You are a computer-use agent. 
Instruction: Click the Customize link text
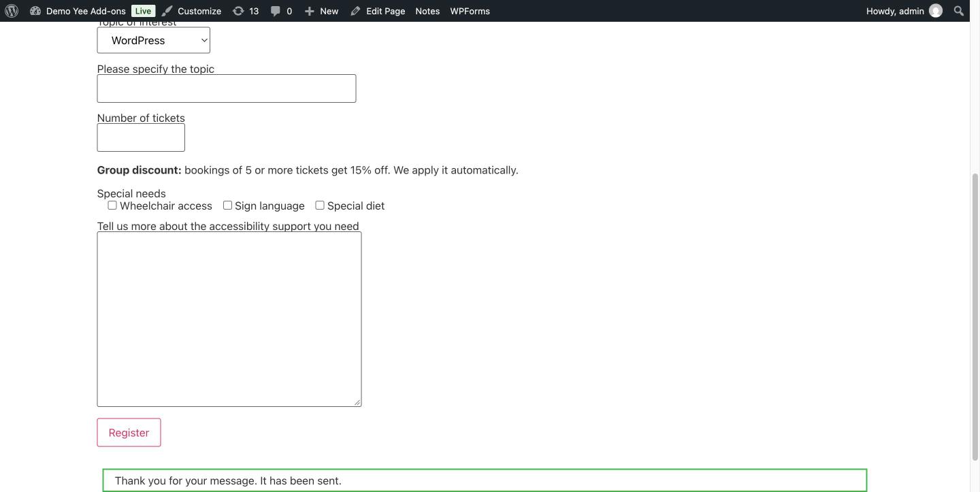click(x=199, y=11)
